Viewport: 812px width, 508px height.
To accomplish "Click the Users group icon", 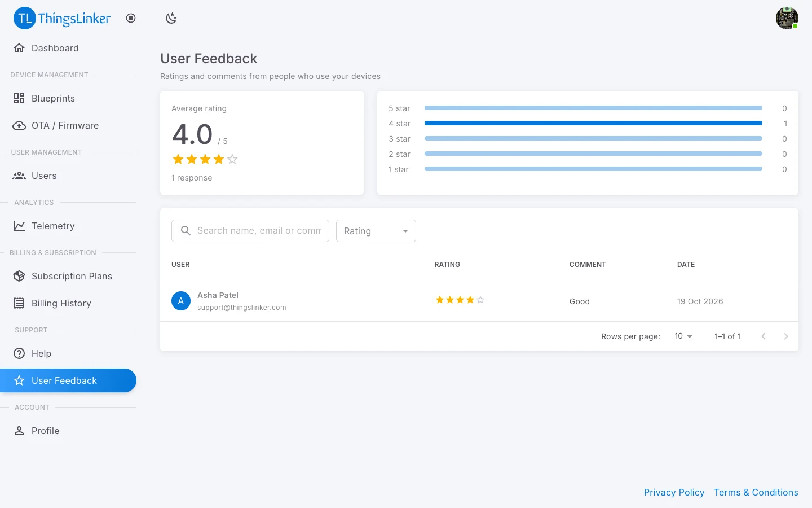I will coord(19,176).
